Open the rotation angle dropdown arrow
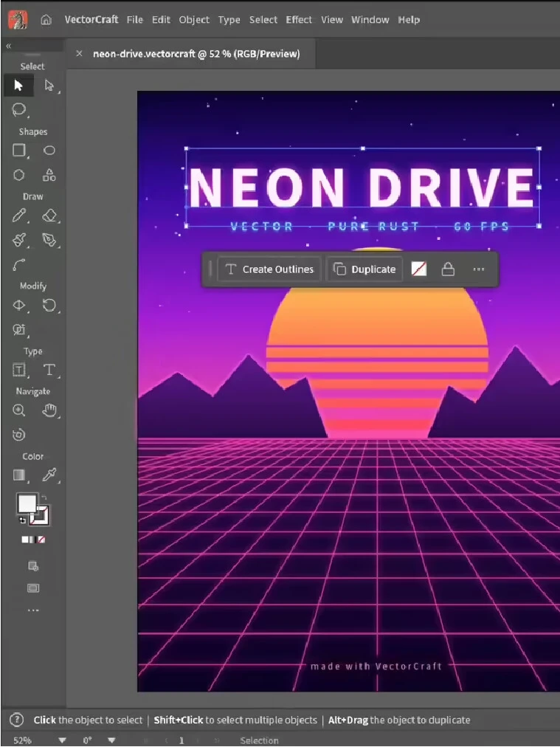This screenshot has height=747, width=560. tap(111, 740)
